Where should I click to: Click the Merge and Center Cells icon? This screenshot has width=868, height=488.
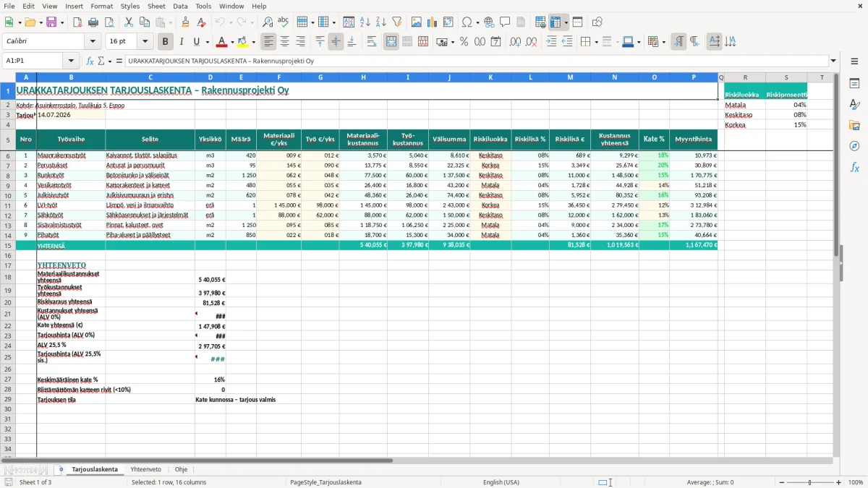(391, 42)
